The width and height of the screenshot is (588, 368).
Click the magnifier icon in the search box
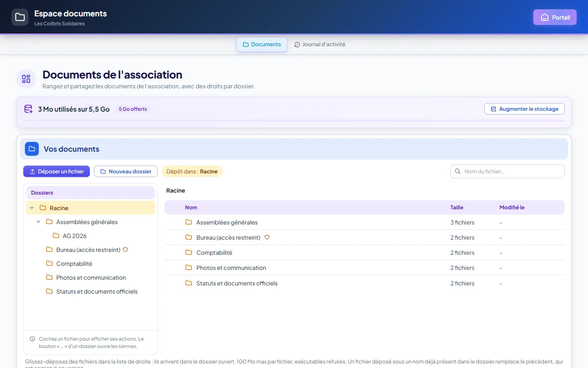458,171
